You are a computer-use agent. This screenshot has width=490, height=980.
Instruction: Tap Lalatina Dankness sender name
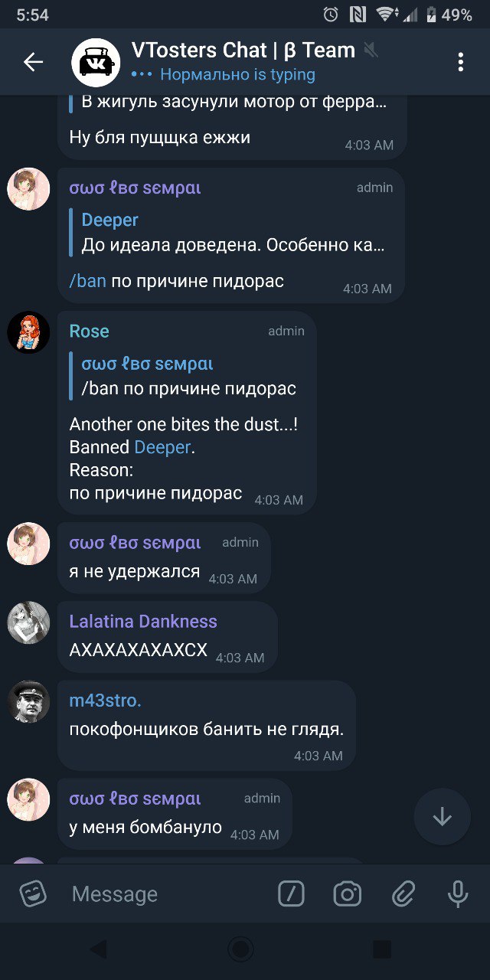pyautogui.click(x=143, y=622)
